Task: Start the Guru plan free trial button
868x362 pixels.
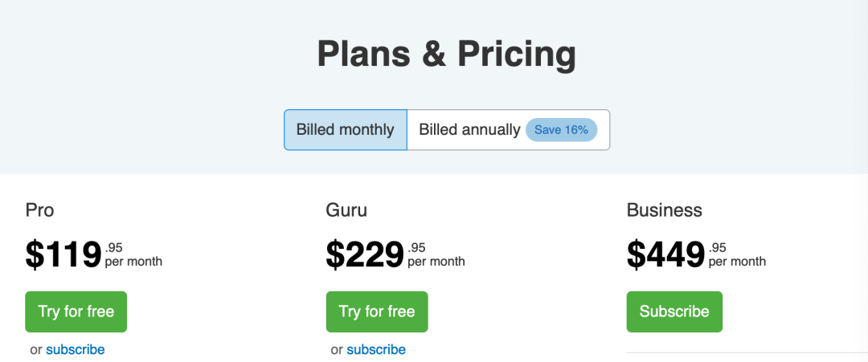Action: point(377,311)
